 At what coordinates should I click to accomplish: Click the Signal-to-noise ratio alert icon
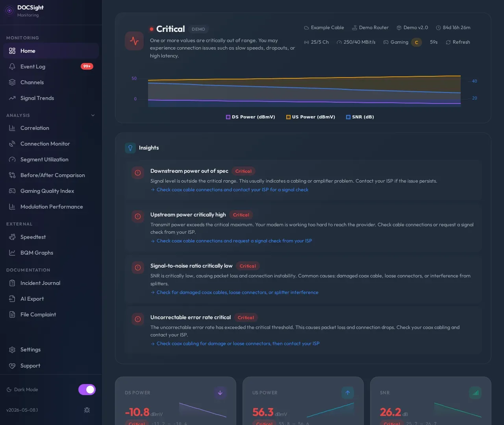pos(138,268)
